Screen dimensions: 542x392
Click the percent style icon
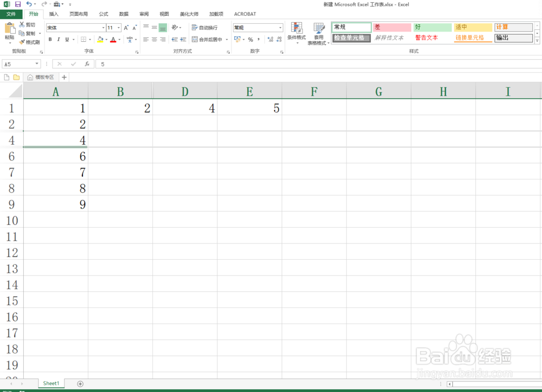click(250, 40)
